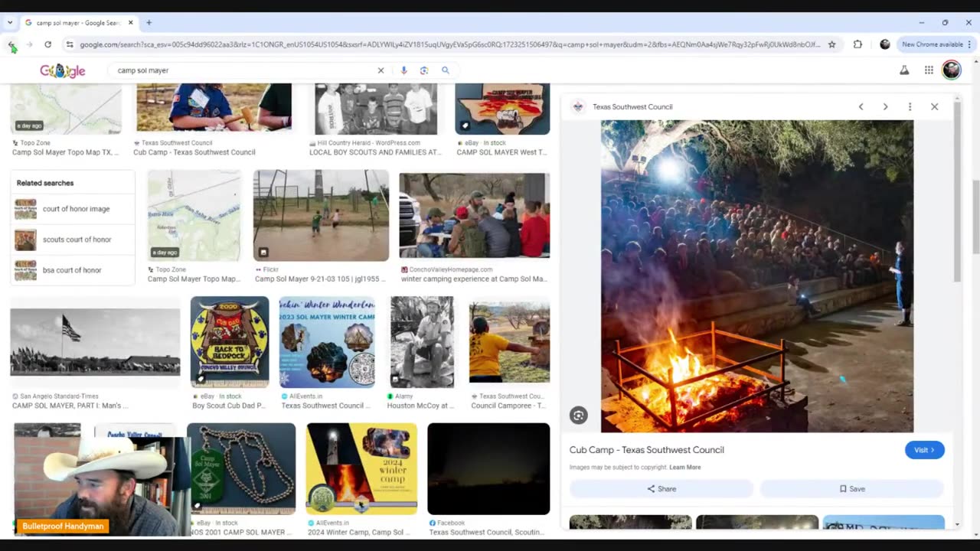Reload the page with the refresh icon
Image resolution: width=980 pixels, height=551 pixels.
click(x=47, y=45)
